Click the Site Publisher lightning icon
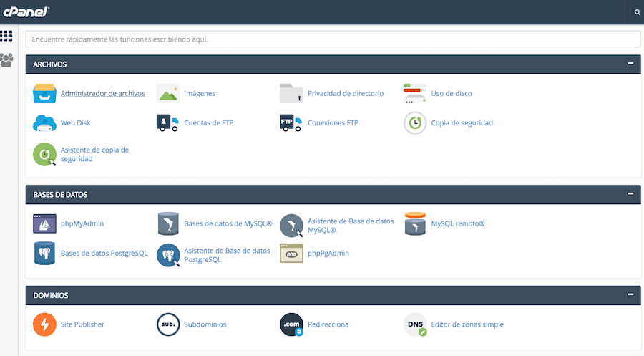The image size is (644, 356). click(x=44, y=324)
